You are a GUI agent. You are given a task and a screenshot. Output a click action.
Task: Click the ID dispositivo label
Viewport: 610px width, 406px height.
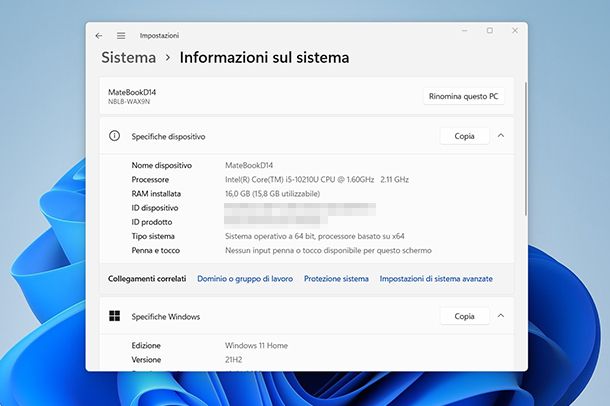coord(155,208)
